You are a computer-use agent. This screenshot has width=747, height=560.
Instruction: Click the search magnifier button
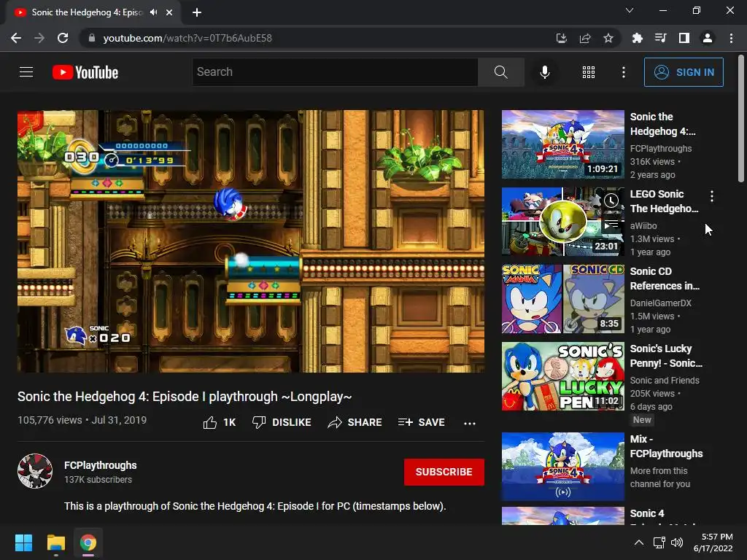pos(500,72)
